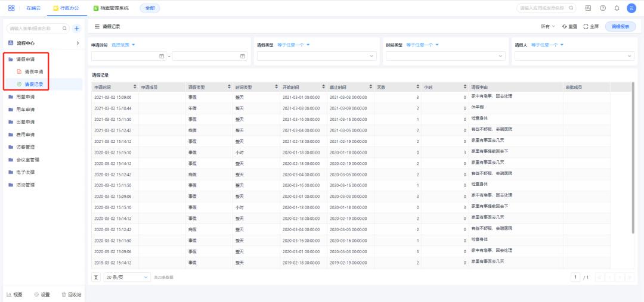Viewport: 644px width, 302px height.
Task: Click the plus icon to add a form
Action: click(76, 28)
